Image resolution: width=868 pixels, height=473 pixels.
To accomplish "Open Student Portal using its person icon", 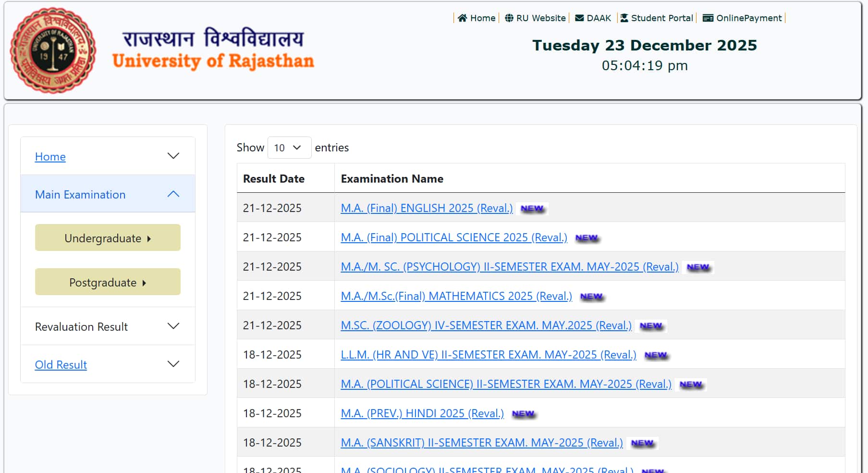I will tap(623, 18).
